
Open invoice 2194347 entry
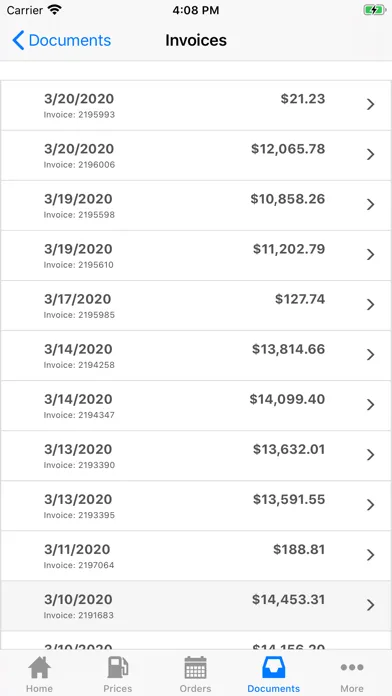click(196, 406)
